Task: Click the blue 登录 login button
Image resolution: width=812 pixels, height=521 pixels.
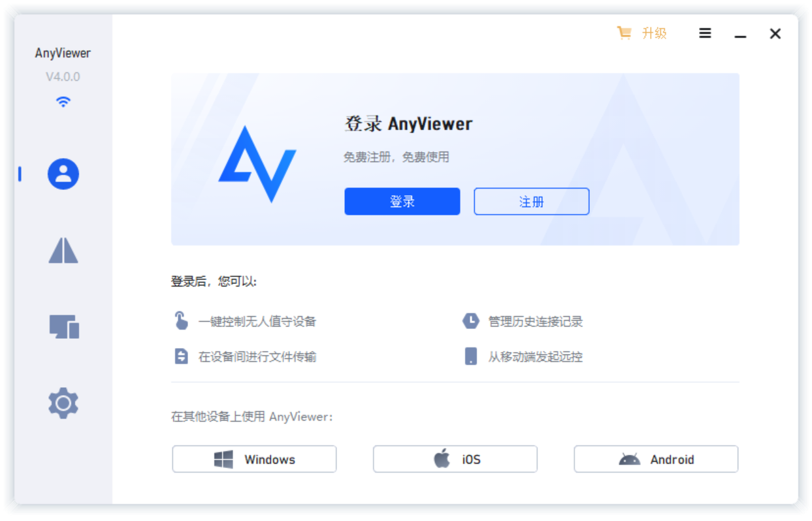Action: 402,202
